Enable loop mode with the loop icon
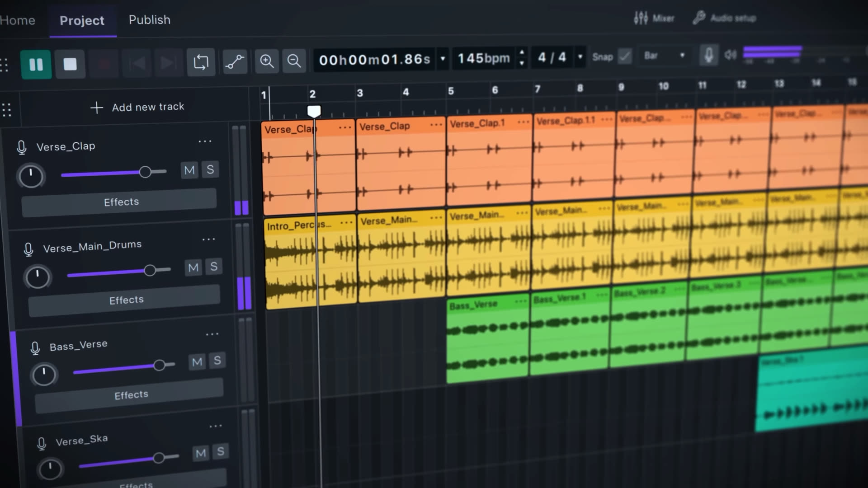Screen dimensions: 868x488 201,62
